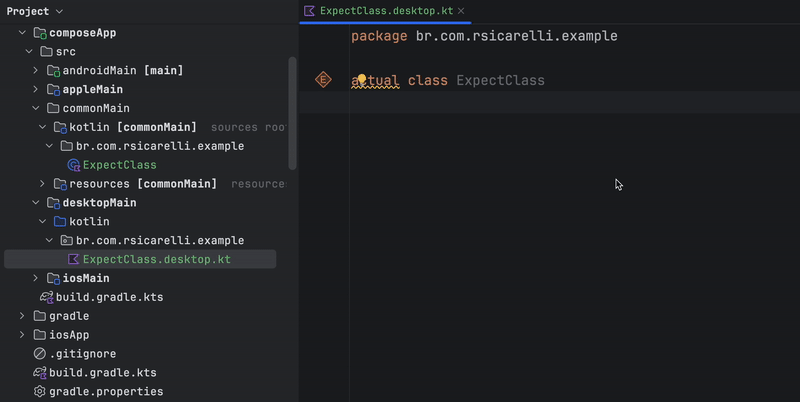Click the Gradle icon beside composeApp build.gradle.kts
800x402 pixels.
coord(46,297)
